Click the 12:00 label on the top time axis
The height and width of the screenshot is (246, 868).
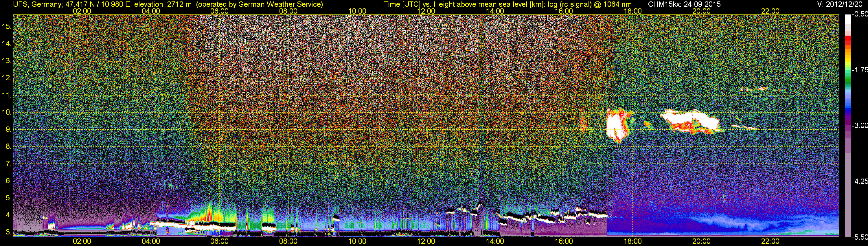[426, 11]
